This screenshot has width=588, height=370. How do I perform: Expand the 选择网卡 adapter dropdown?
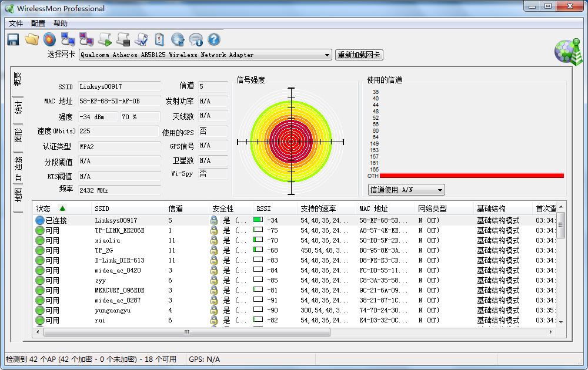coord(328,55)
